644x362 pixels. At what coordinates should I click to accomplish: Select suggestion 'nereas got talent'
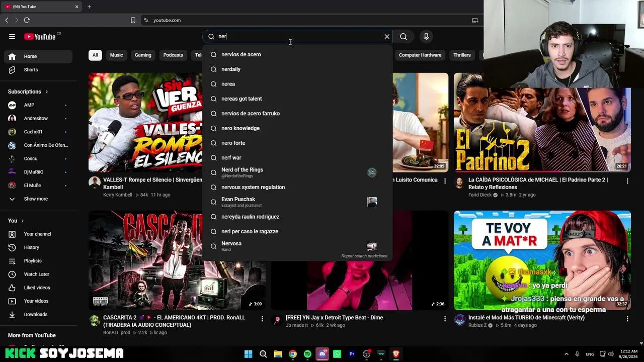click(297, 99)
